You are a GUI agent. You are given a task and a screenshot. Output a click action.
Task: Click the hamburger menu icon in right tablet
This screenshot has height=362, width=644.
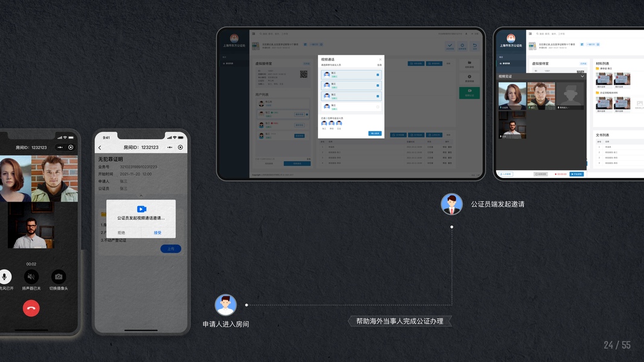[531, 34]
